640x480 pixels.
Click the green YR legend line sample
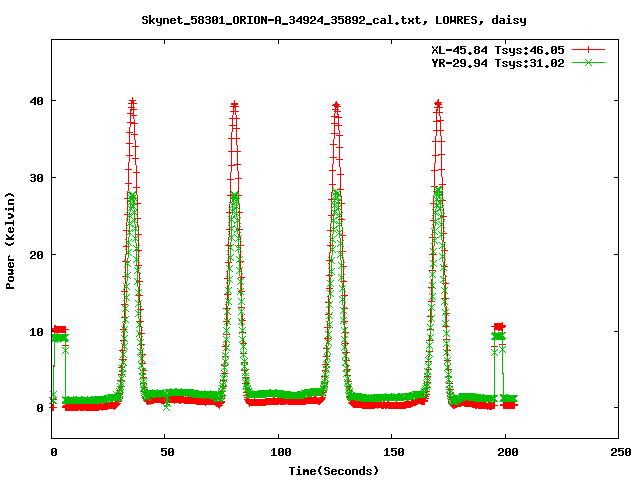point(588,63)
